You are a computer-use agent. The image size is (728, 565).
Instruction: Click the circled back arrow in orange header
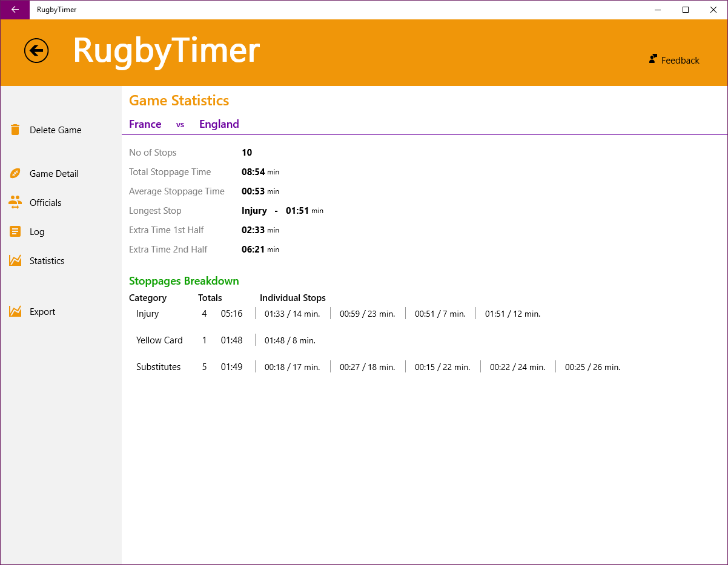(36, 50)
